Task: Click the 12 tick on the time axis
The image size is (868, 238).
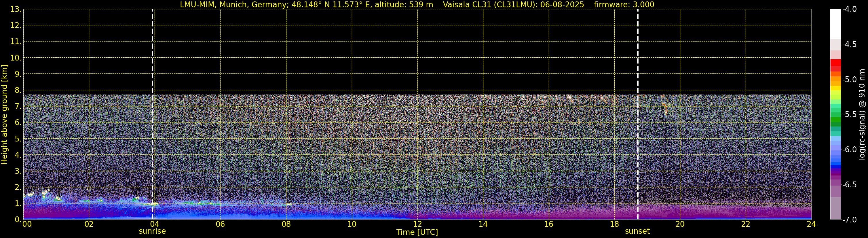Action: click(x=417, y=224)
